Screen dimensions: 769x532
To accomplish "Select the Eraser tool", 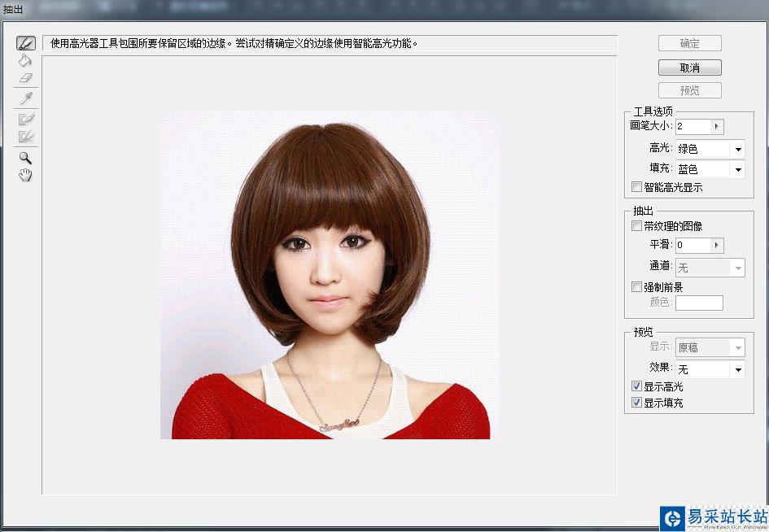I will pyautogui.click(x=25, y=78).
